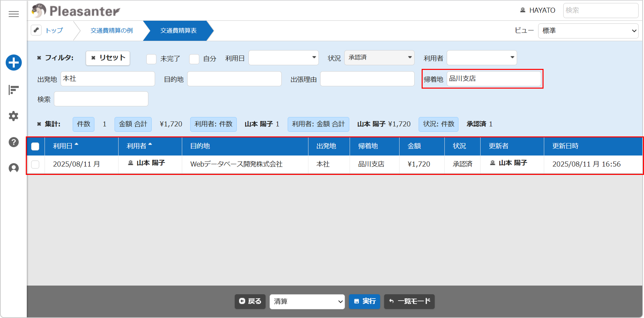Sort by 利用者 column header arrow
644x318 pixels.
[150, 144]
